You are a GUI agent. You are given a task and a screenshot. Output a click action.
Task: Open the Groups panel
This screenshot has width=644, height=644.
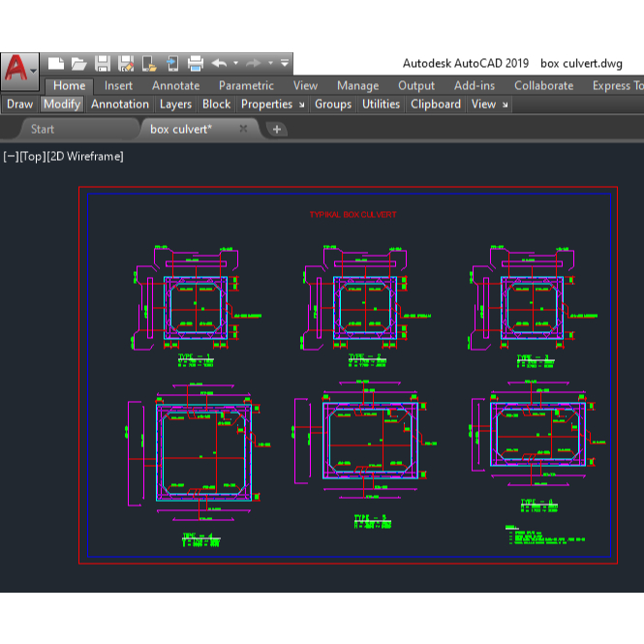tap(333, 105)
